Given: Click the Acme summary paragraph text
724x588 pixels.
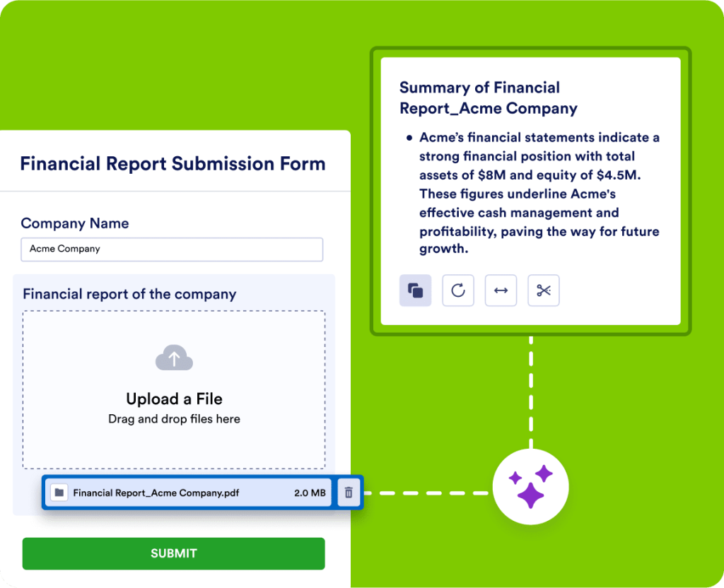Looking at the screenshot, I should [x=539, y=193].
